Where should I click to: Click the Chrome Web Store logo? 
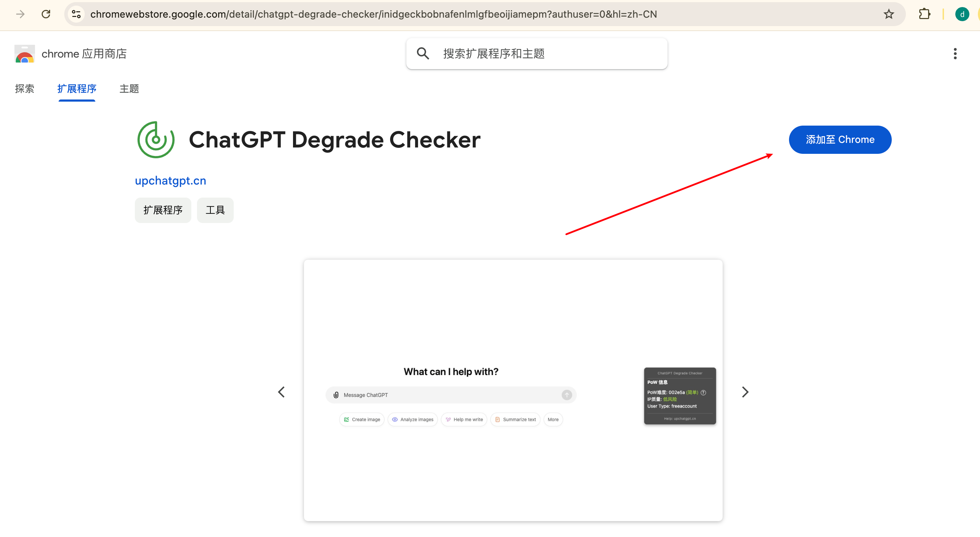25,54
